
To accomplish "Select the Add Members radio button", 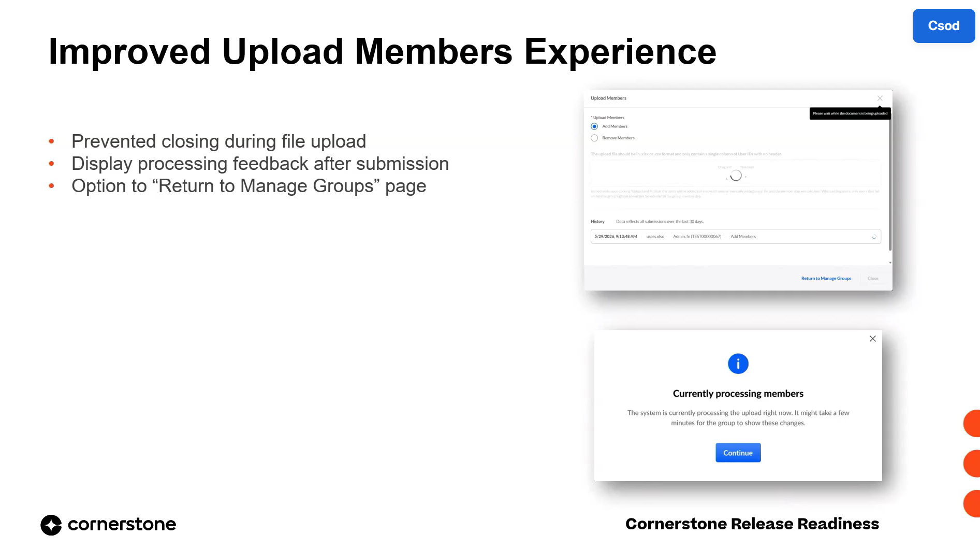I will pos(594,126).
